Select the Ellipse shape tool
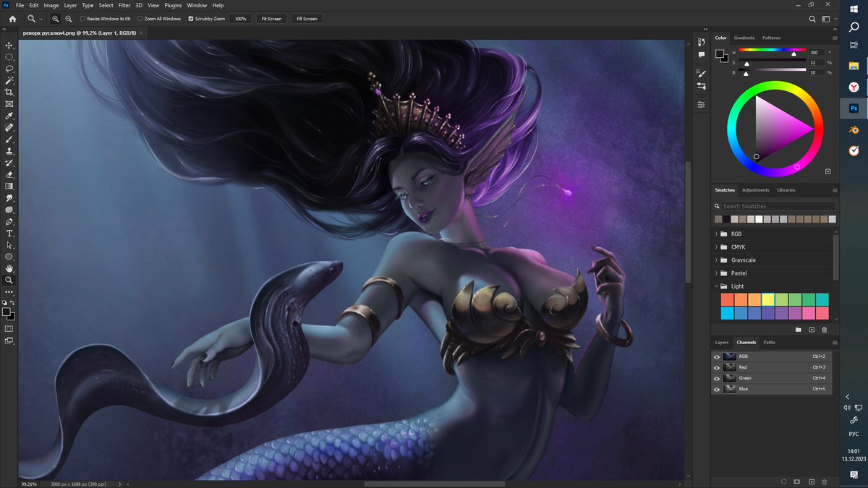Image resolution: width=868 pixels, height=488 pixels. tap(9, 257)
